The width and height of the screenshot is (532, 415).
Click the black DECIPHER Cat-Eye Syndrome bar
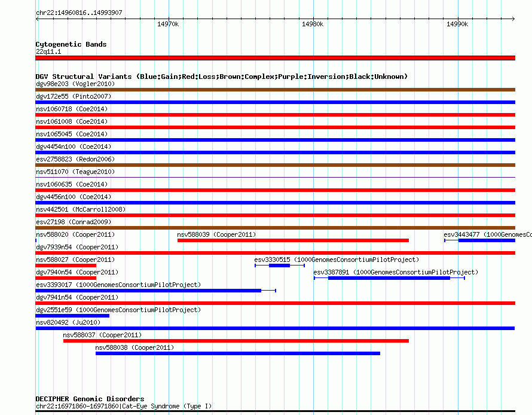275,411
